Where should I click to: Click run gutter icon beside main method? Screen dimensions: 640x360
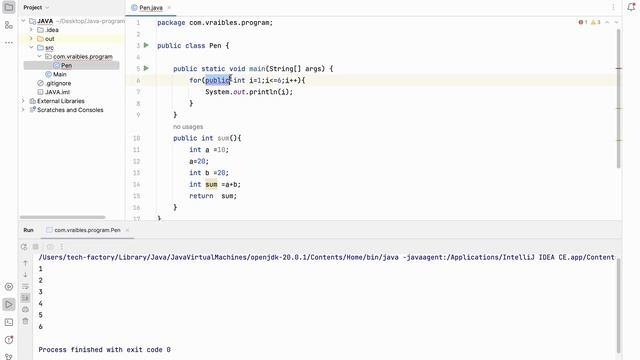(147, 68)
